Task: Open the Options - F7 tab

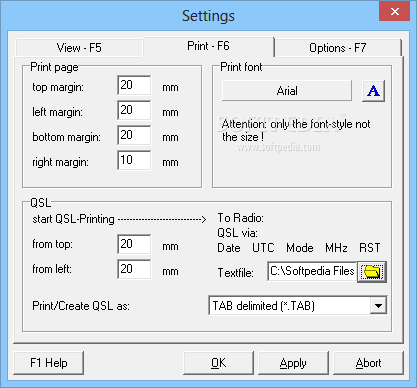Action: [338, 48]
